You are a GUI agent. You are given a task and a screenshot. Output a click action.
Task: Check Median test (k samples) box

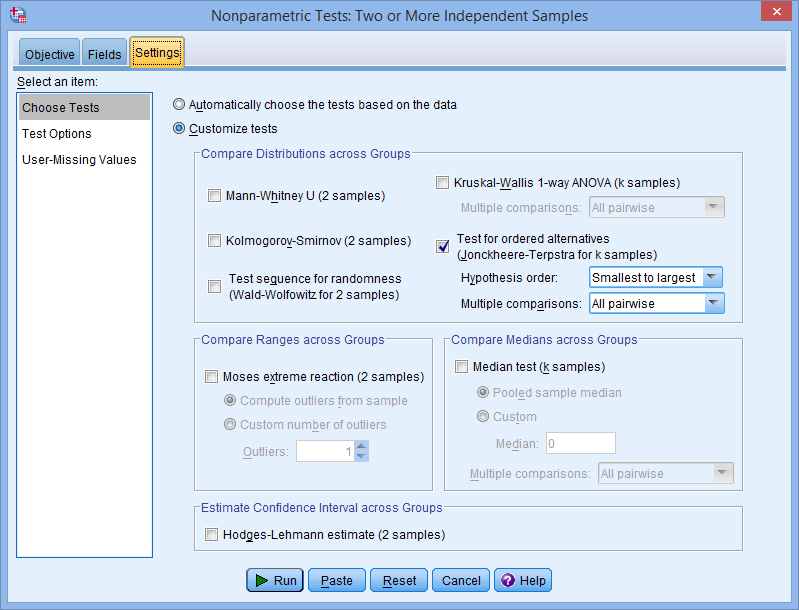(x=461, y=366)
